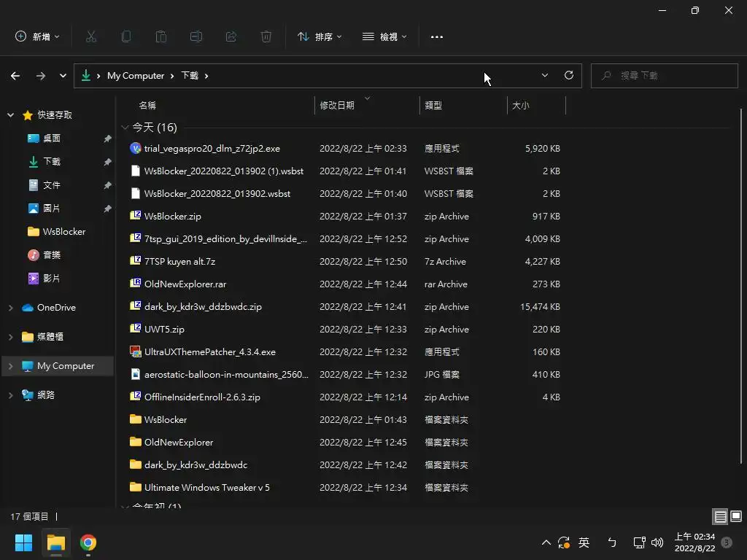Open address bar history dropdown chevron
This screenshot has width=747, height=560.
544,75
